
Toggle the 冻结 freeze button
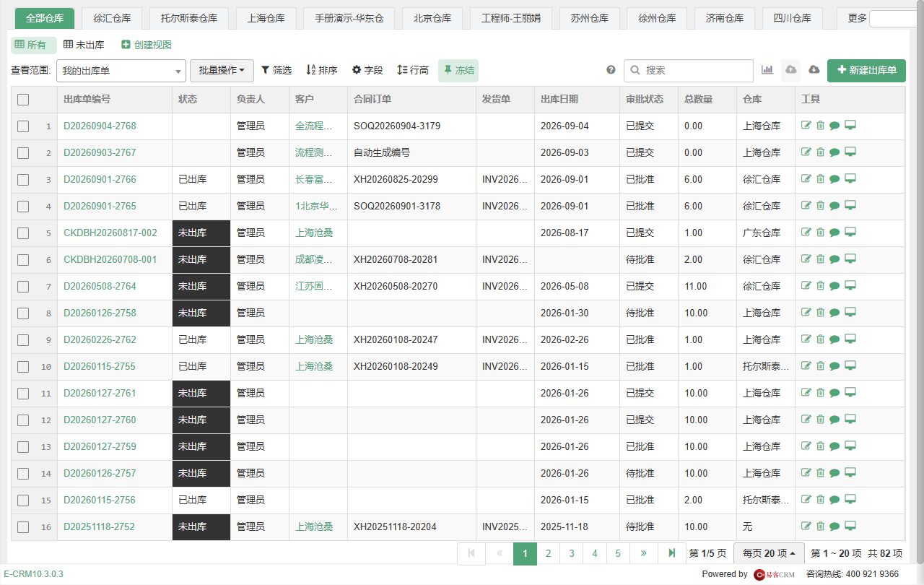point(458,70)
